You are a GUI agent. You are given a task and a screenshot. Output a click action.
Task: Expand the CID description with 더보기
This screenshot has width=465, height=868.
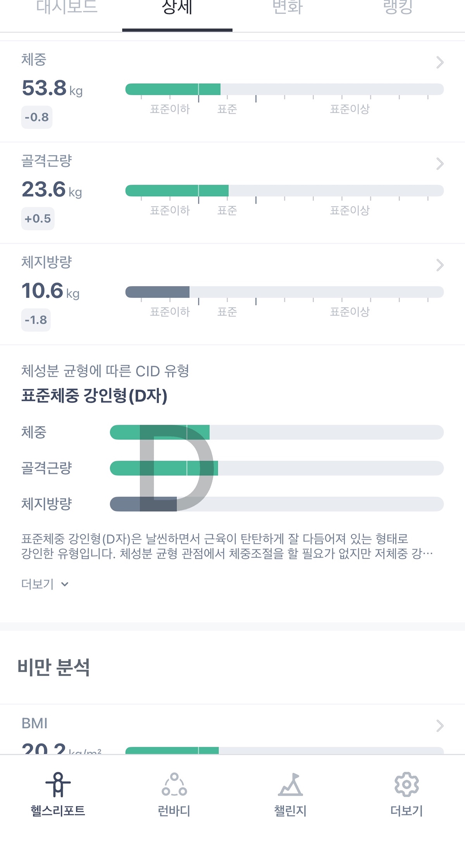point(45,584)
